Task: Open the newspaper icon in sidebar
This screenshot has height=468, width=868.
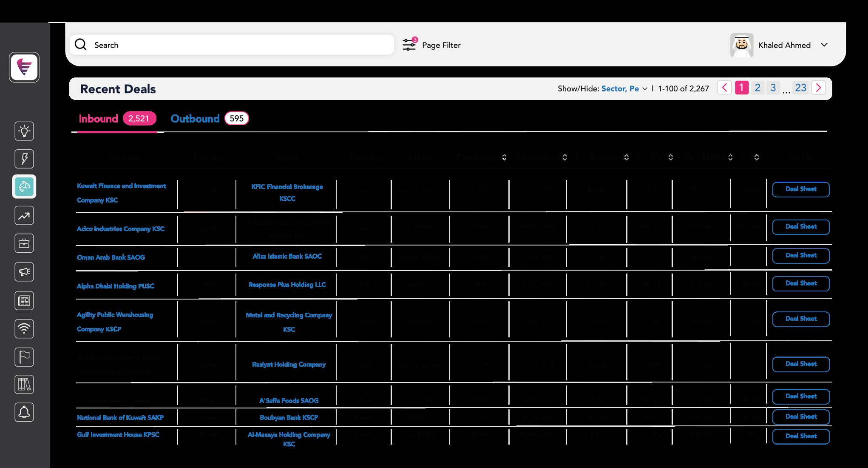Action: click(24, 301)
